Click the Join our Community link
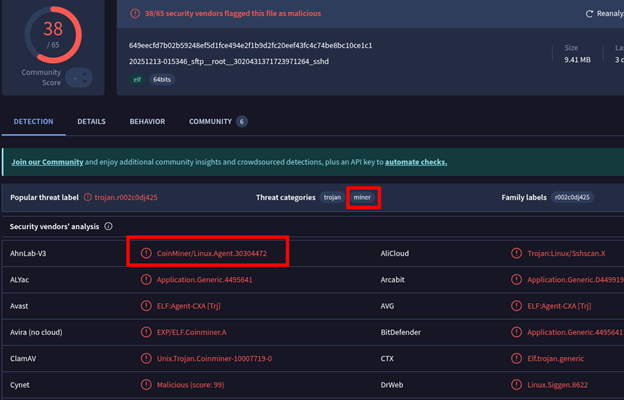 46,162
